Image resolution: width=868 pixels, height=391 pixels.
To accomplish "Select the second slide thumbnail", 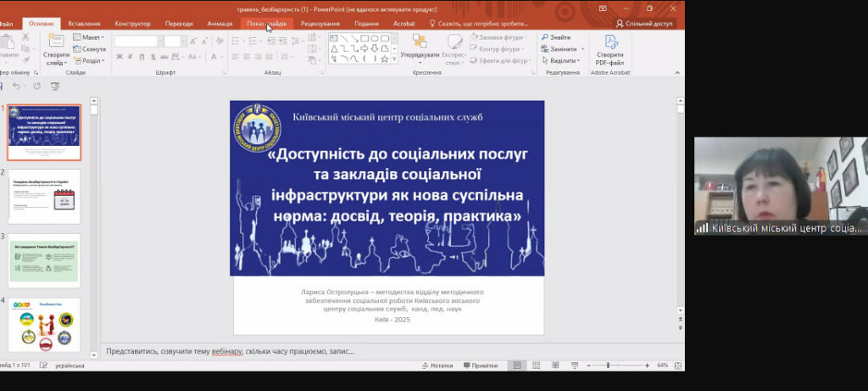I will pos(44,196).
